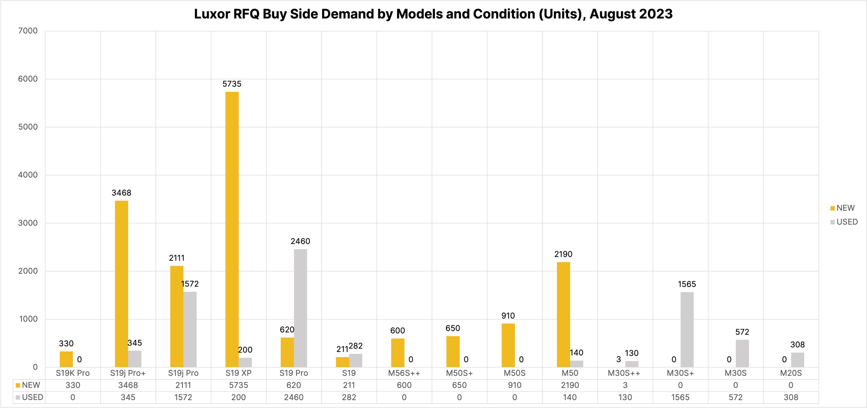
Task: Click the yellow NEW legend square
Action: click(x=832, y=207)
